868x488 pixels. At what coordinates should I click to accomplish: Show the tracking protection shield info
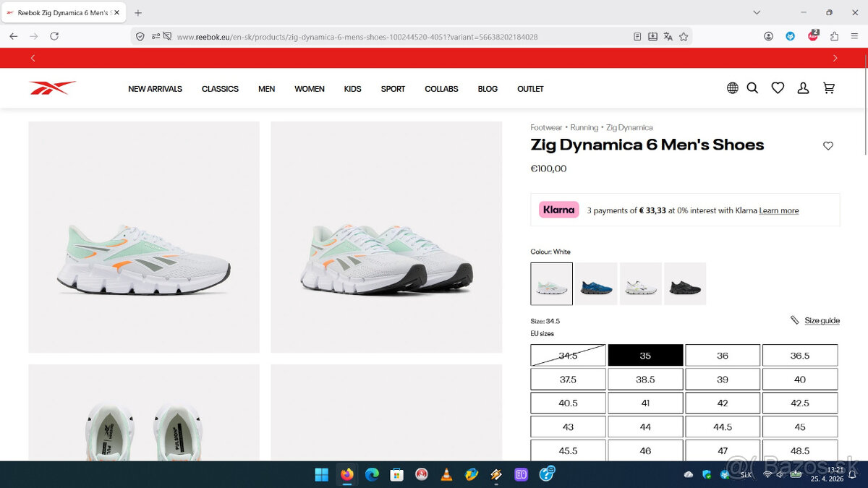click(140, 36)
